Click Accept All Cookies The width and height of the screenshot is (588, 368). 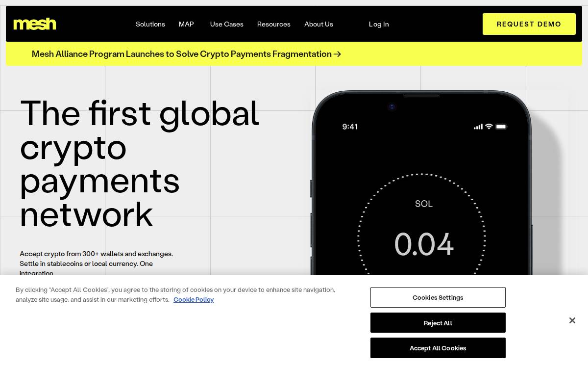(x=438, y=348)
